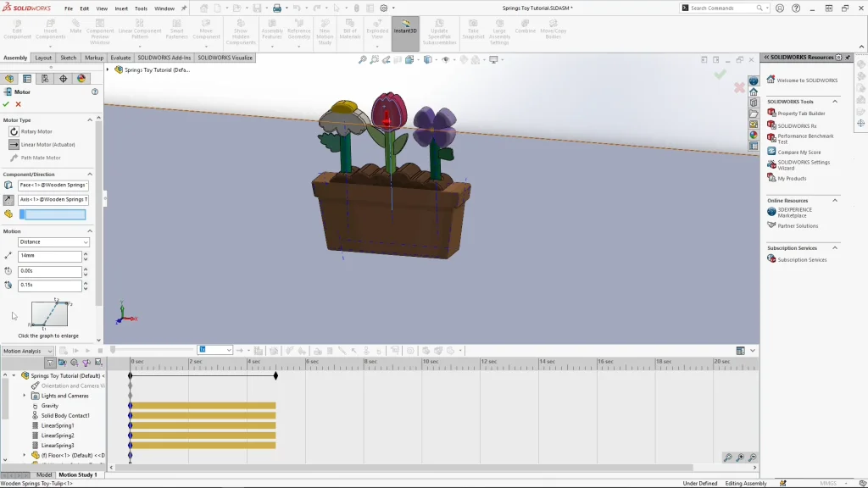Click the DisplayManager color wheel tab
868x488 pixels.
(81, 79)
